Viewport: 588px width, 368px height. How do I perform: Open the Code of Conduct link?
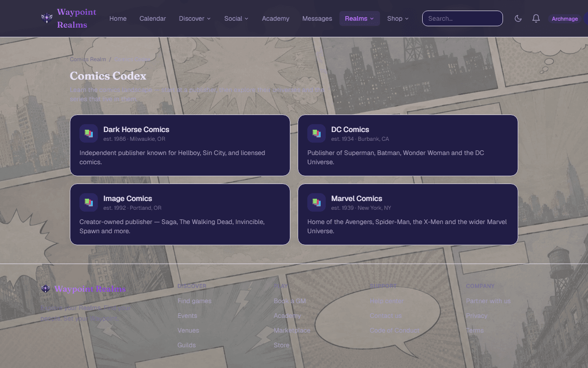[x=395, y=330]
